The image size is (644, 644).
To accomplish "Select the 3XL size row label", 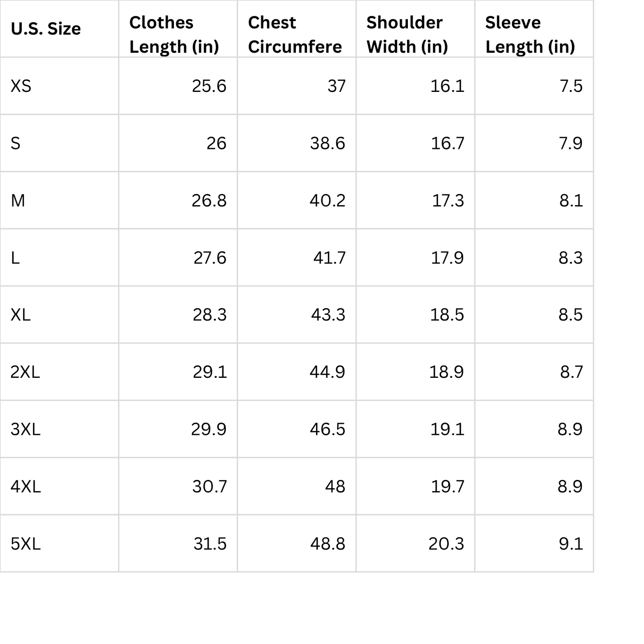I will coord(59,429).
